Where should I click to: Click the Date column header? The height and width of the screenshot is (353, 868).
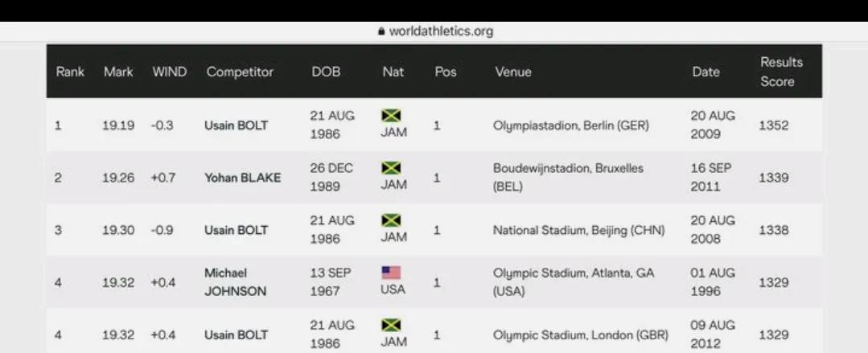coord(706,72)
